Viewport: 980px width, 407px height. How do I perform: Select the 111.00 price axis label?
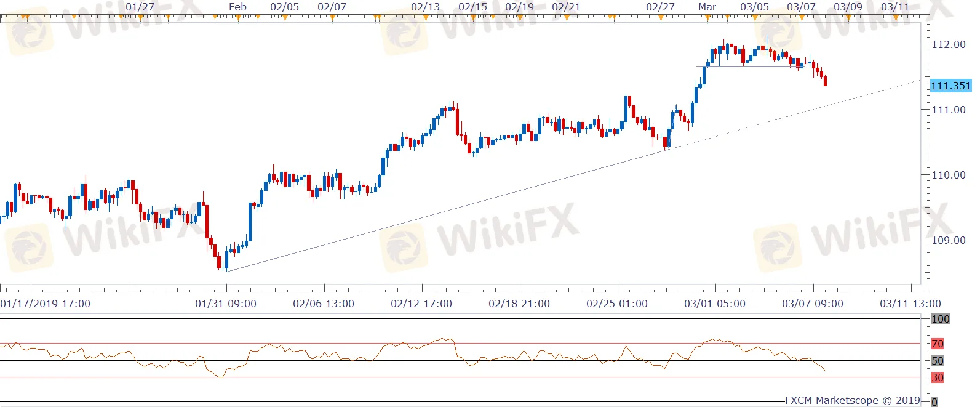949,110
